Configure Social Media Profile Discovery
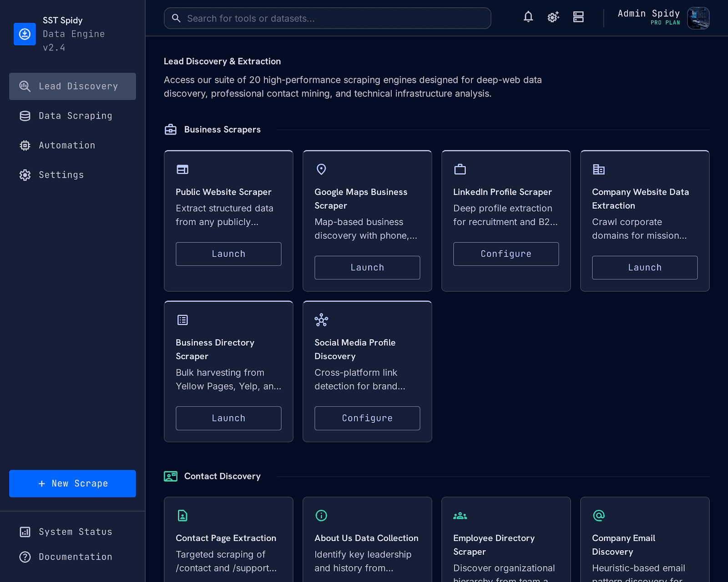This screenshot has height=582, width=728. [x=367, y=418]
